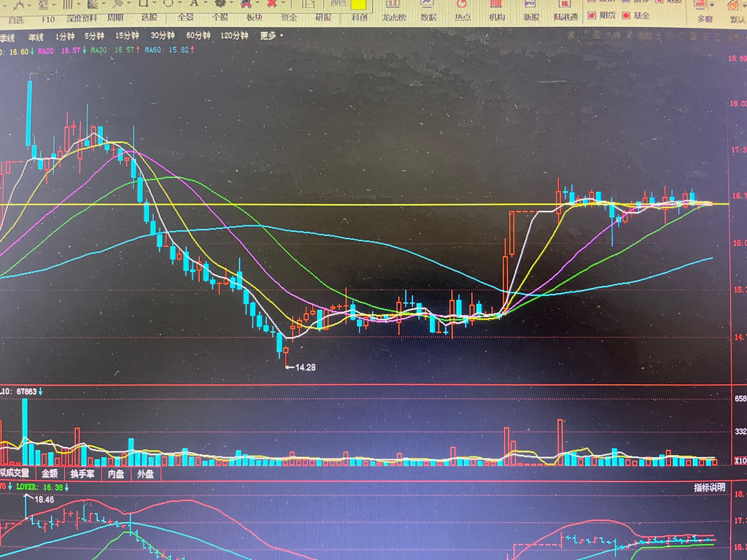Open the 龙虎榜 leaderboard toolbar button

point(393,10)
